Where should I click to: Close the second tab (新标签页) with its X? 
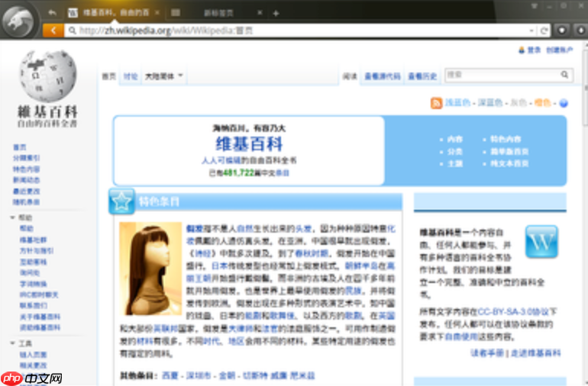coord(260,13)
